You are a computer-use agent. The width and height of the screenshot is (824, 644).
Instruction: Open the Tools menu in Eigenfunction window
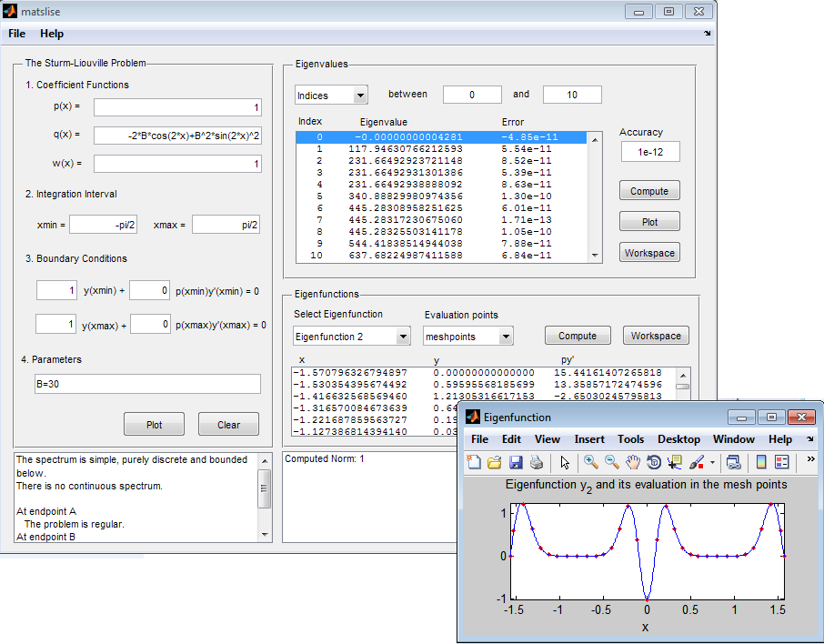click(x=630, y=439)
